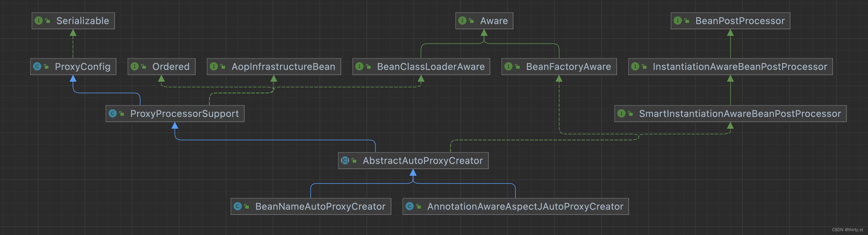Click the public lock icon in InstantiationAwareBeanPostProcessor node
This screenshot has width=868, height=235.
[645, 66]
